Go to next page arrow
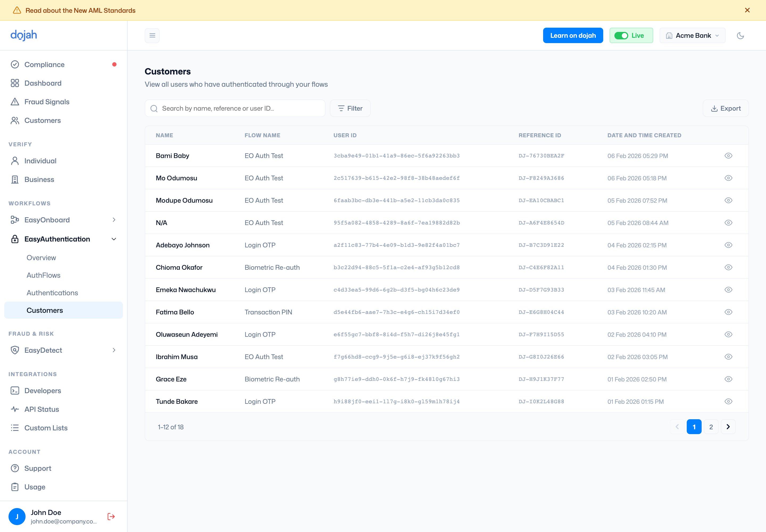Viewport: 766px width, 532px height. point(728,427)
